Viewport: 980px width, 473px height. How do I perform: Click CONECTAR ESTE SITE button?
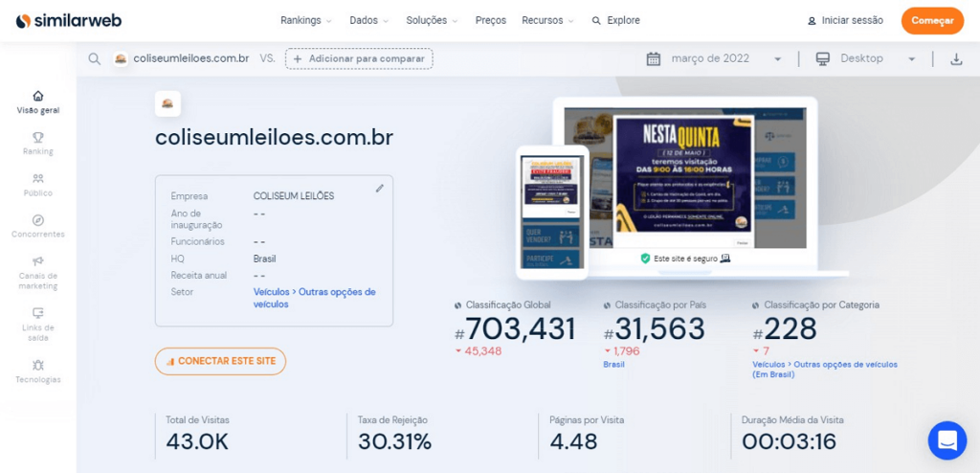[220, 361]
